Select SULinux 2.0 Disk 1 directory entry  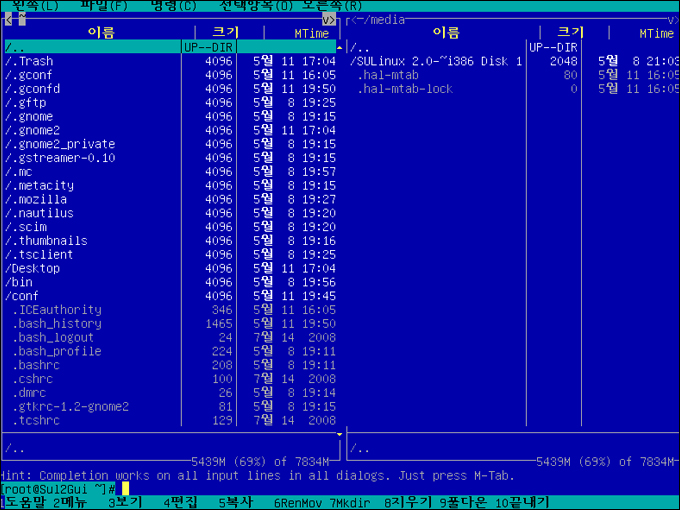(x=436, y=61)
